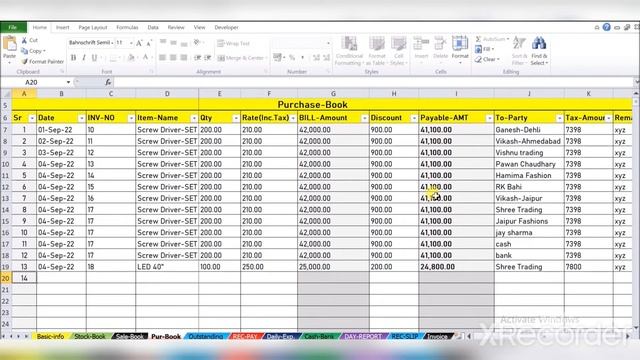Open the File menu tab
640x360 pixels.
point(13,27)
